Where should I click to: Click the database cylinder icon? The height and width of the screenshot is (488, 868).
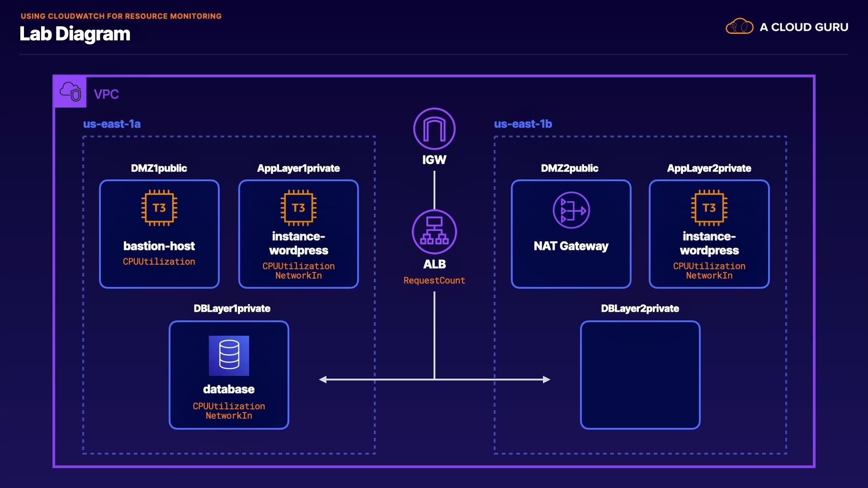(x=229, y=355)
